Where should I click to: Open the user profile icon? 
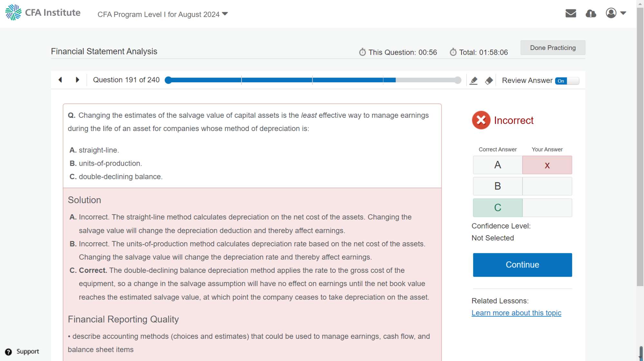click(611, 13)
